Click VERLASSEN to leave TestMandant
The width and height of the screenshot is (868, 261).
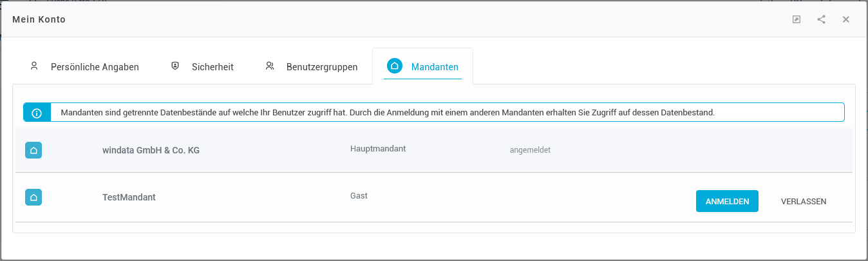[803, 201]
